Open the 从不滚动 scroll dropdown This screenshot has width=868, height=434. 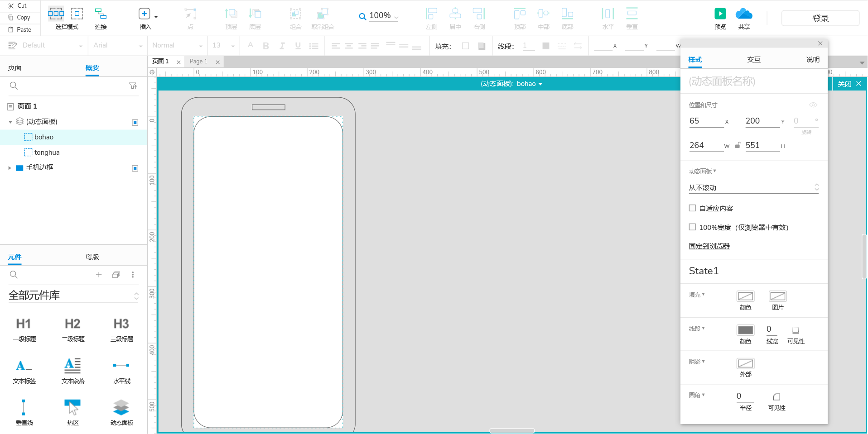[x=754, y=188]
